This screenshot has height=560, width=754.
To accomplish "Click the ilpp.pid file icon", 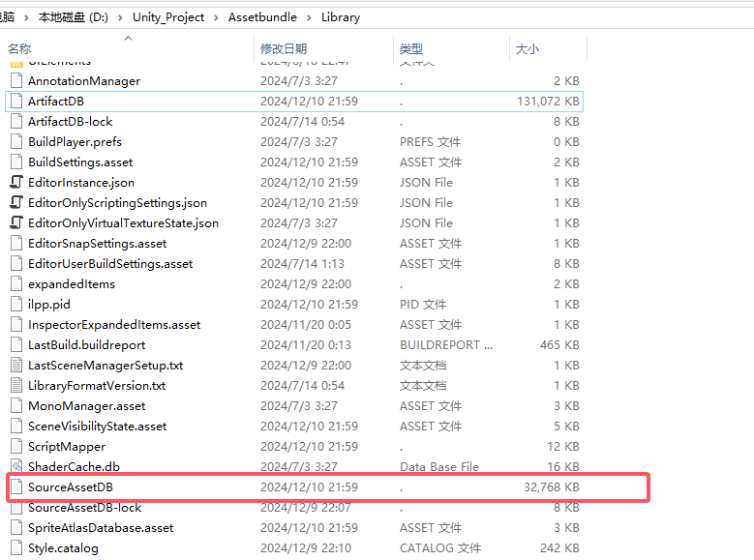I will click(16, 304).
